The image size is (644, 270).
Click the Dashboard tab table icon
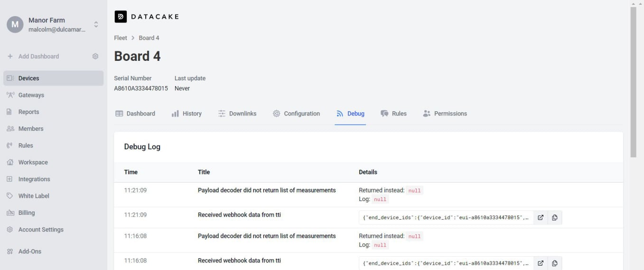point(119,114)
